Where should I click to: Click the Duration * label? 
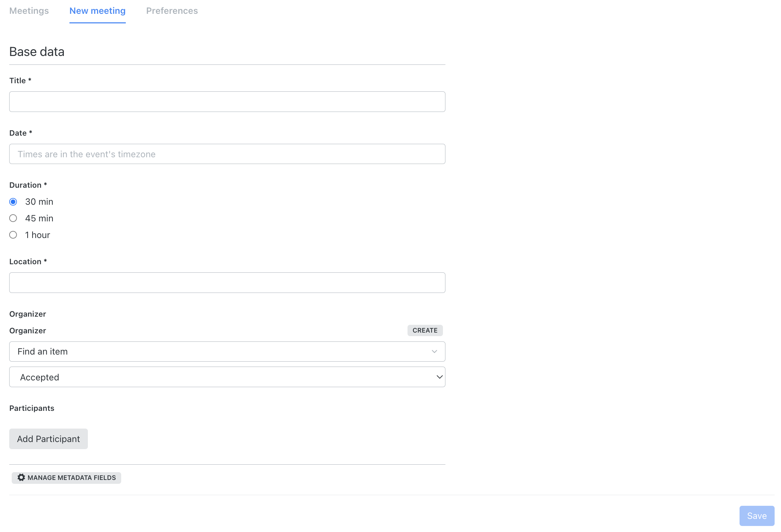tap(28, 185)
